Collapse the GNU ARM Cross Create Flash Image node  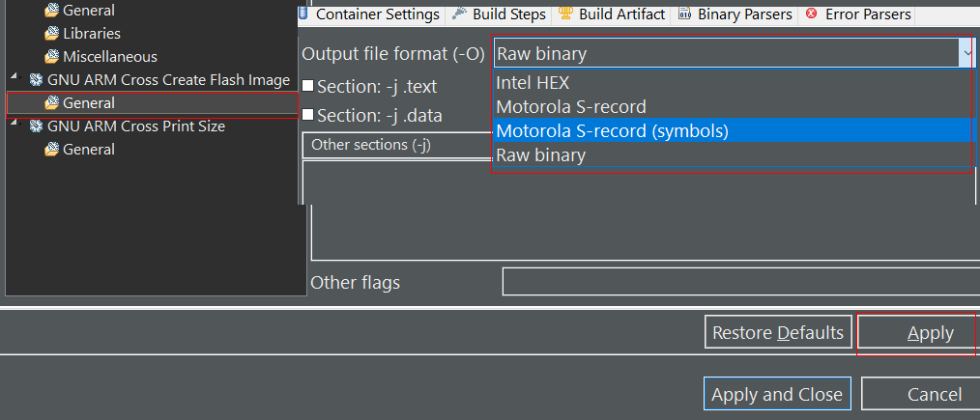tap(14, 77)
